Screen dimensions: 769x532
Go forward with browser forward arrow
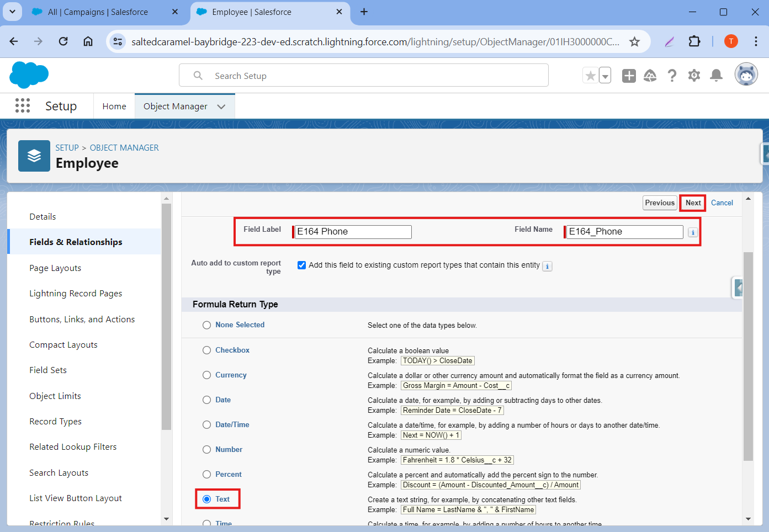click(x=38, y=41)
